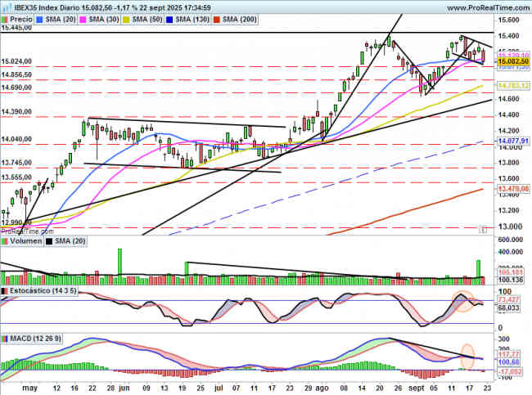Image resolution: width=532 pixels, height=395 pixels.
Task: Open the SMA (200) indicator label
Action: 240,20
